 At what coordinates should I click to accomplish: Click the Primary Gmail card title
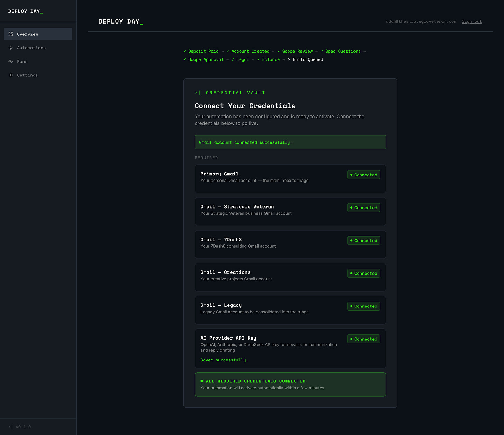[x=219, y=174]
